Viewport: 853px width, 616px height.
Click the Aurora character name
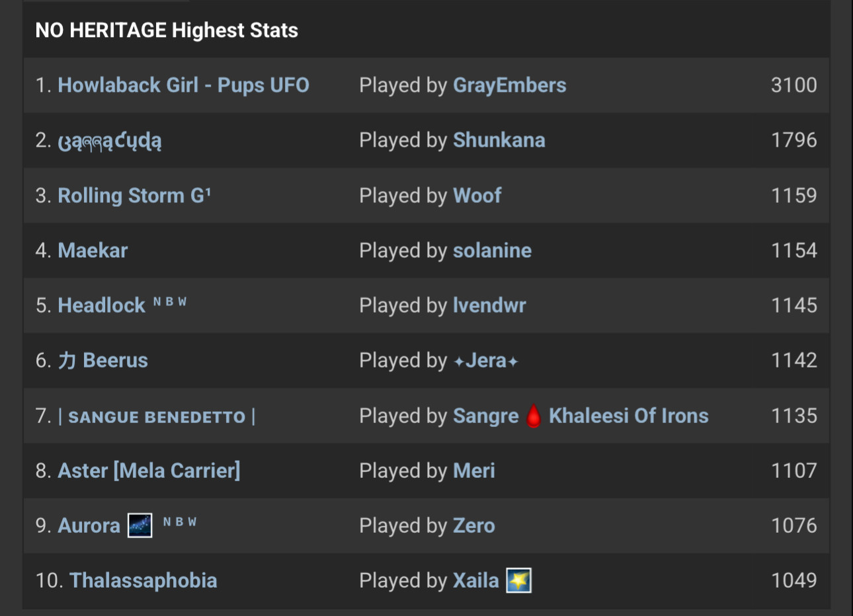[89, 525]
